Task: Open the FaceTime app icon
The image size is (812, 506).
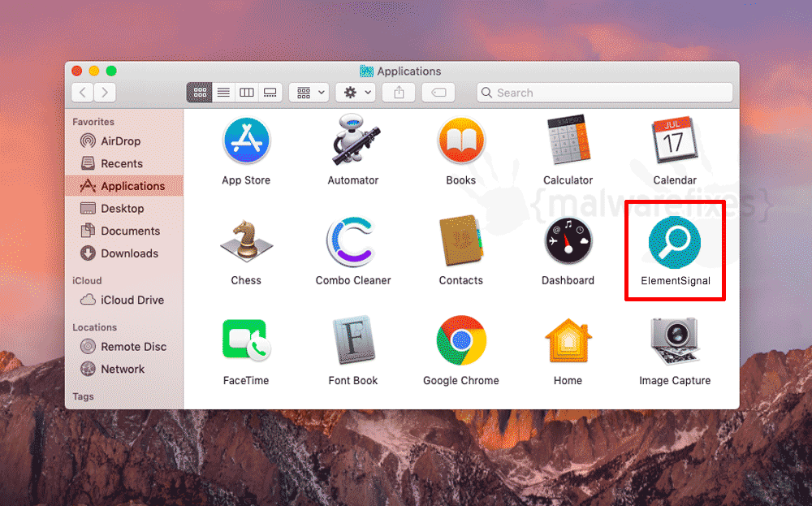Action: click(x=246, y=340)
